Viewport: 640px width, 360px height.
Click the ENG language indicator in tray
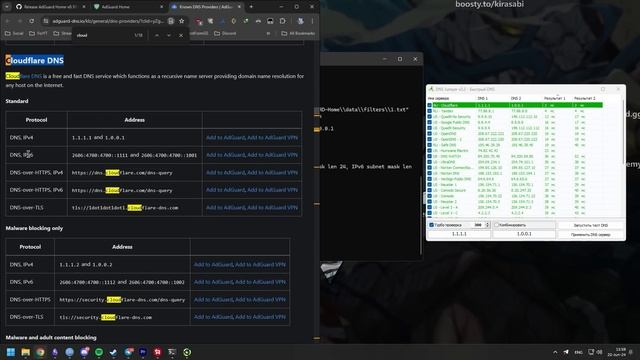(578, 352)
